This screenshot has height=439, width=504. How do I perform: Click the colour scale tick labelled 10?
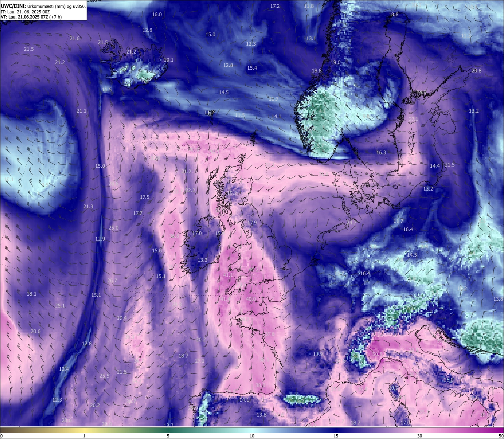(x=252, y=436)
